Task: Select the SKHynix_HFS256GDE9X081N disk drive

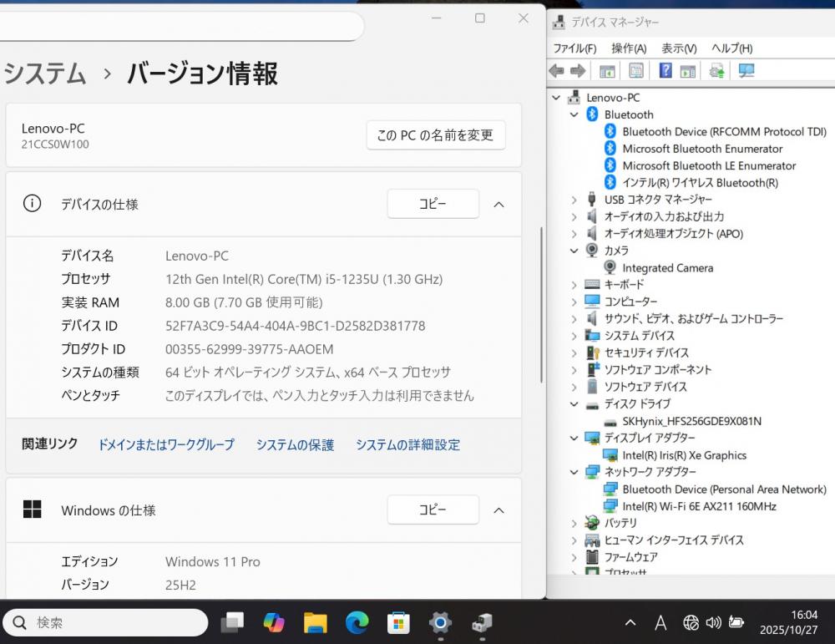Action: [x=691, y=421]
